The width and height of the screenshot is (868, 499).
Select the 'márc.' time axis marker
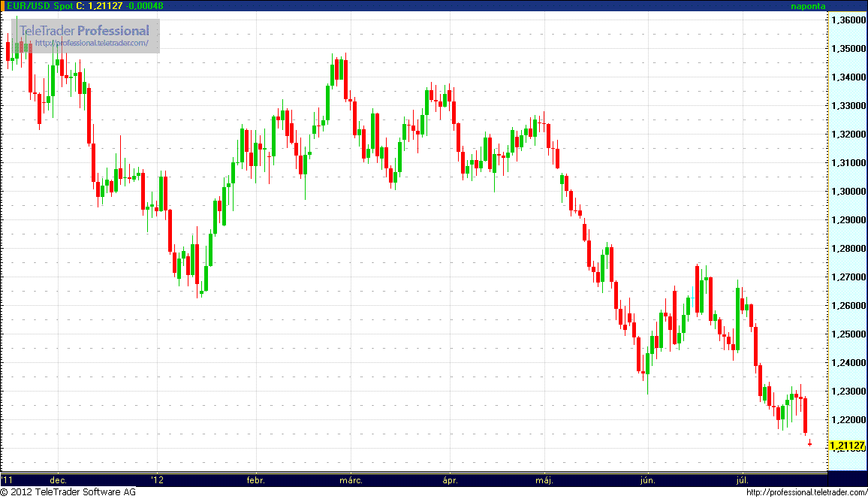(351, 479)
